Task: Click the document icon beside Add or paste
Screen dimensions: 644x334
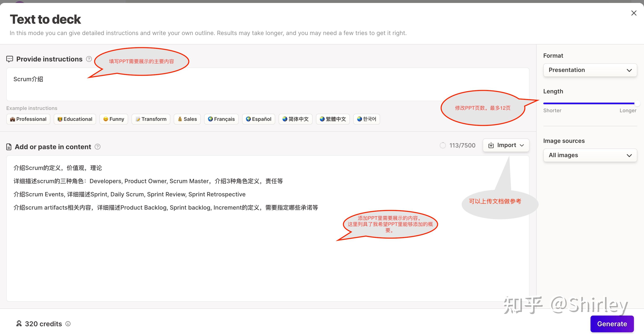Action: pyautogui.click(x=9, y=147)
